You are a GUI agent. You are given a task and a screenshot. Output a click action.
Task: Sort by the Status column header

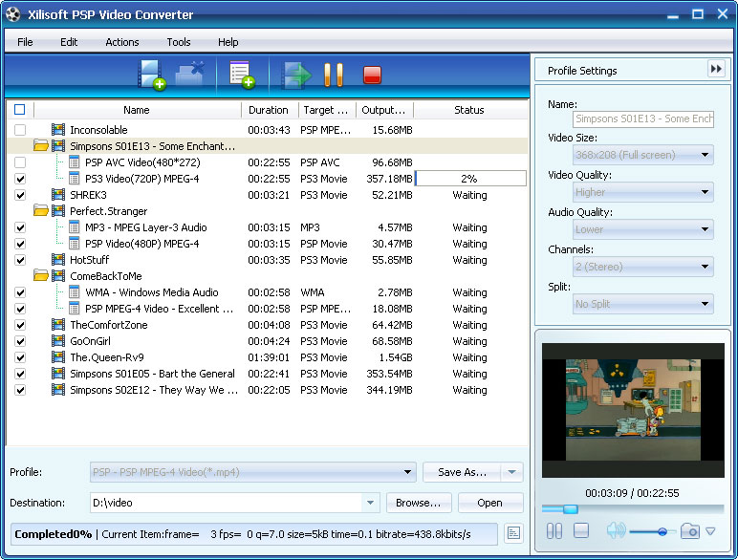click(x=469, y=110)
